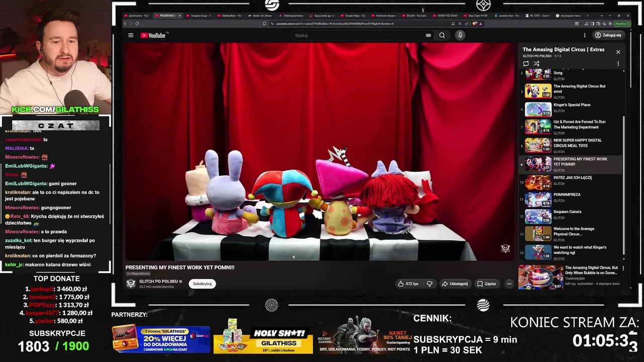644x362 pixels.
Task: Play PATRZ JAK ICH ŁĄCZĘ playlist item
Action: coord(571,182)
